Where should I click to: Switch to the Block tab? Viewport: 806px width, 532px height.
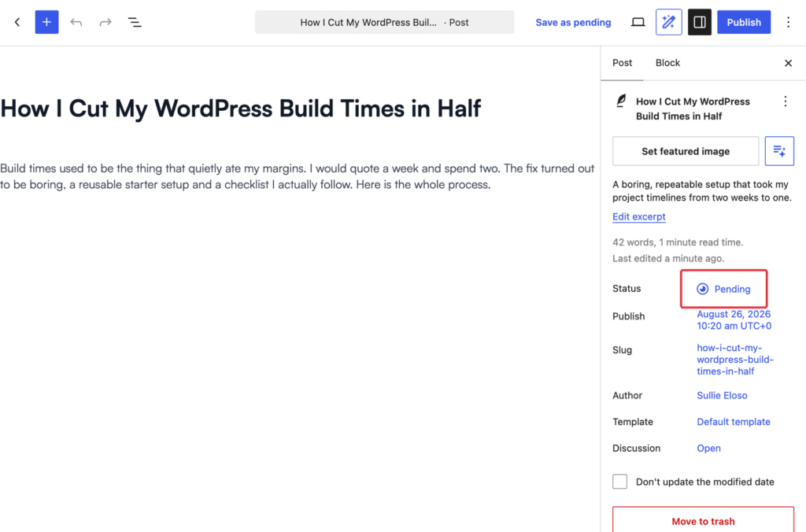point(667,63)
